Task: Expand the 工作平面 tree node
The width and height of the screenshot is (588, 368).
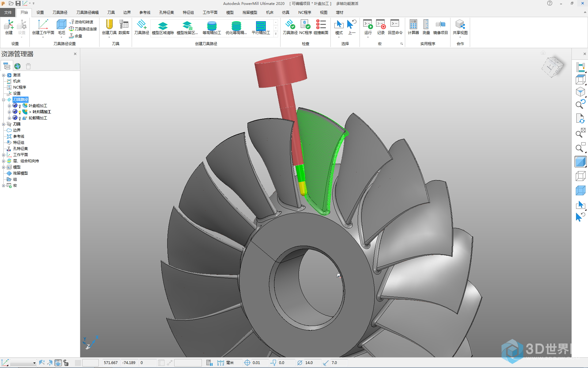Action: click(3, 155)
